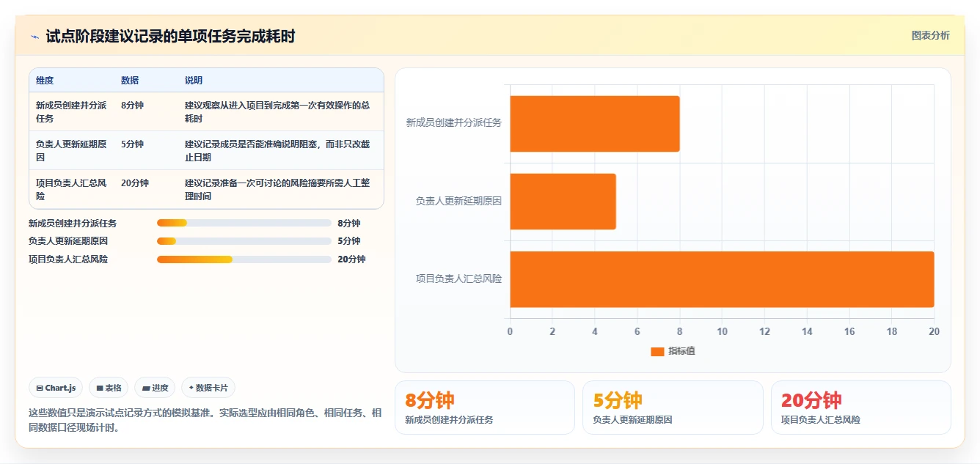
Task: Click the 8分钟 table value
Action: (x=132, y=106)
